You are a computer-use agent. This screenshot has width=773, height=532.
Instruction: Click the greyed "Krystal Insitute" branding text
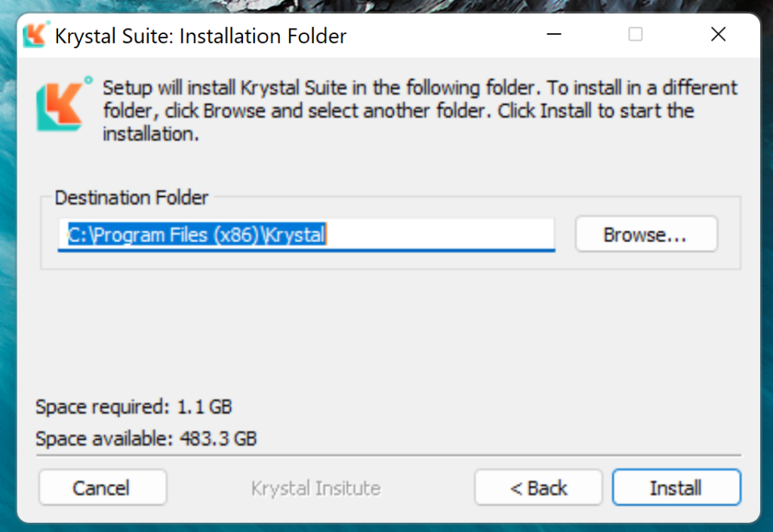click(316, 488)
